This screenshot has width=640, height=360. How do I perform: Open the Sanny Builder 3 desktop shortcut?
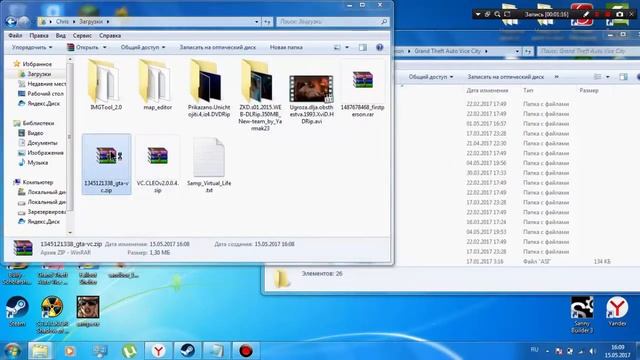click(x=582, y=314)
